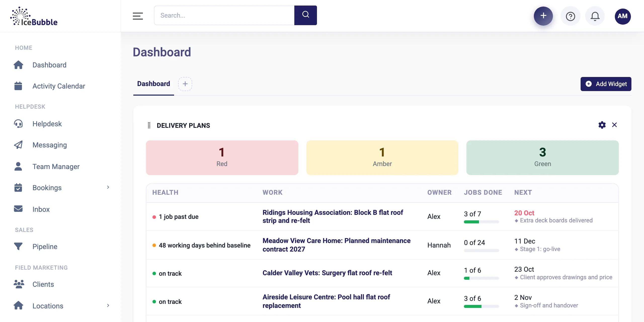Click the IceBubble logo
The width and height of the screenshot is (644, 322).
pos(34,16)
